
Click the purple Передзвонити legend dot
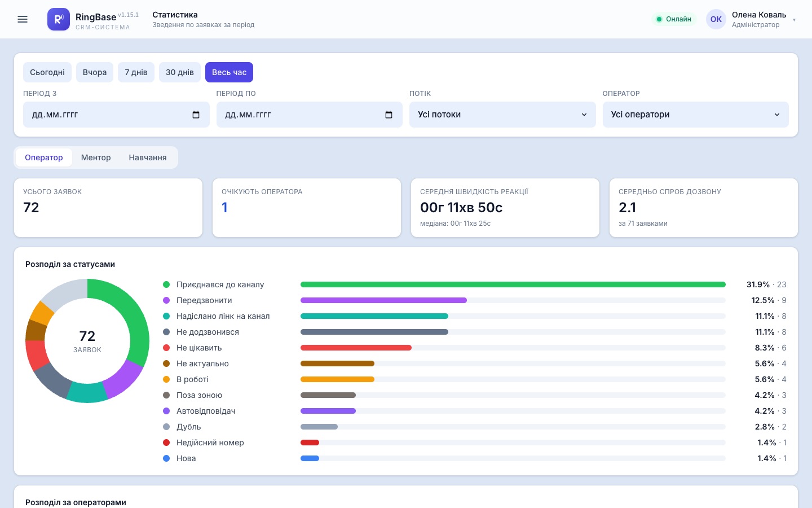click(x=166, y=300)
